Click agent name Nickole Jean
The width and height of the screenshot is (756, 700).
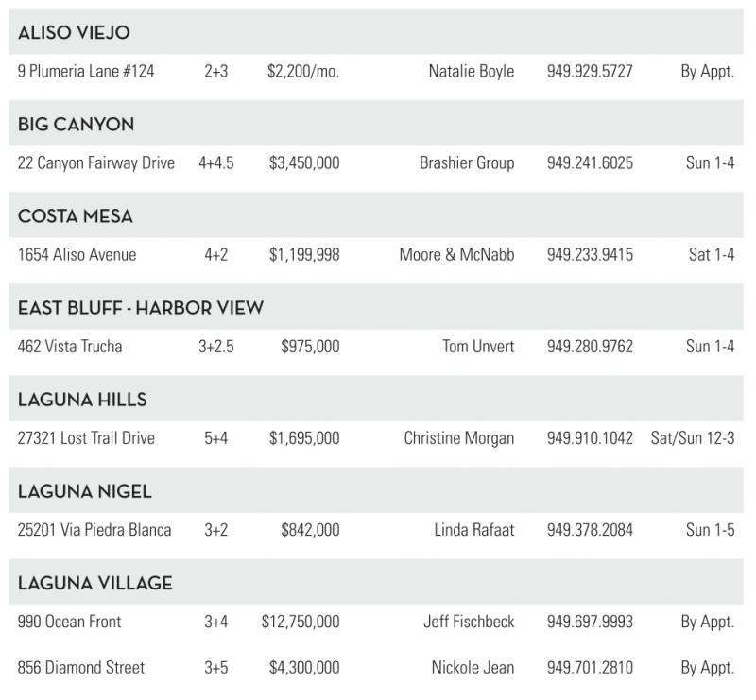[471, 668]
